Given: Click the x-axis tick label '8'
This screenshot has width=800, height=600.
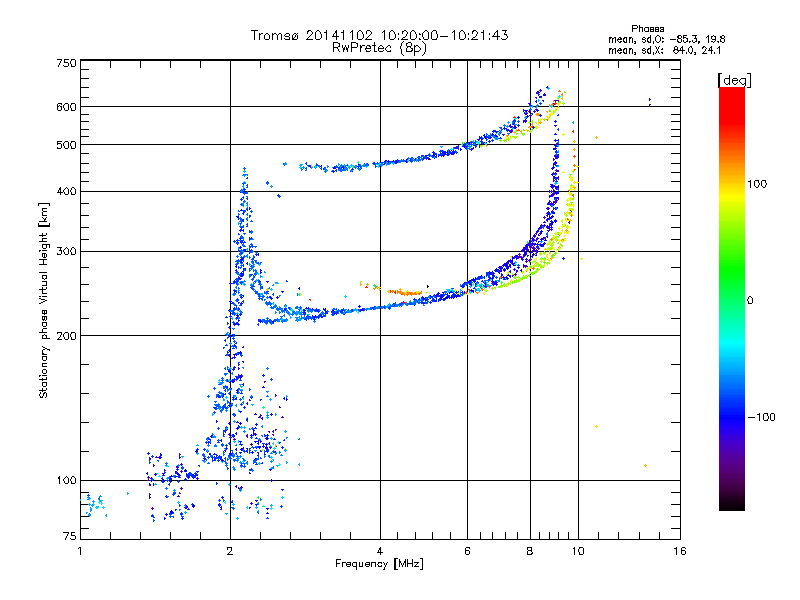Looking at the screenshot, I should [530, 551].
